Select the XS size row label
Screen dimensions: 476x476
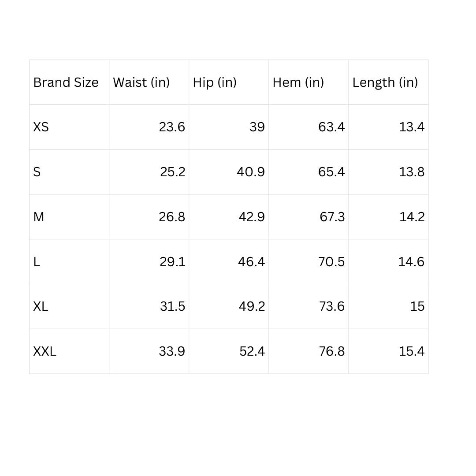41,127
